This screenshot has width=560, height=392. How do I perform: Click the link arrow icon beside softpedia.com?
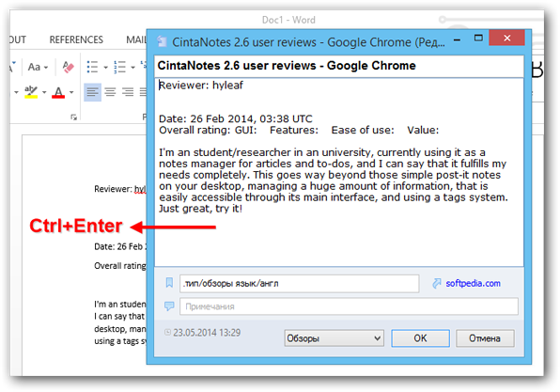pyautogui.click(x=436, y=283)
